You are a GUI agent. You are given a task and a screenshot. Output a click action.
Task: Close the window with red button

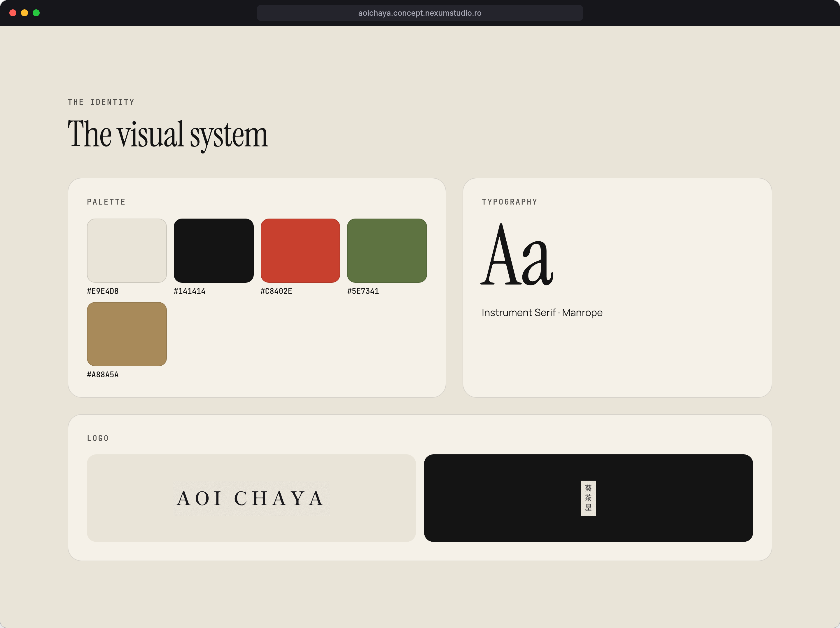click(13, 13)
